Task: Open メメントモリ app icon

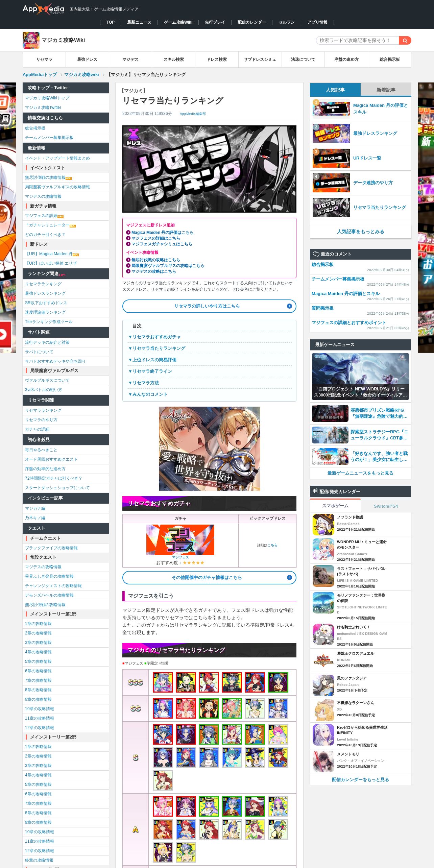Action: 323,762
